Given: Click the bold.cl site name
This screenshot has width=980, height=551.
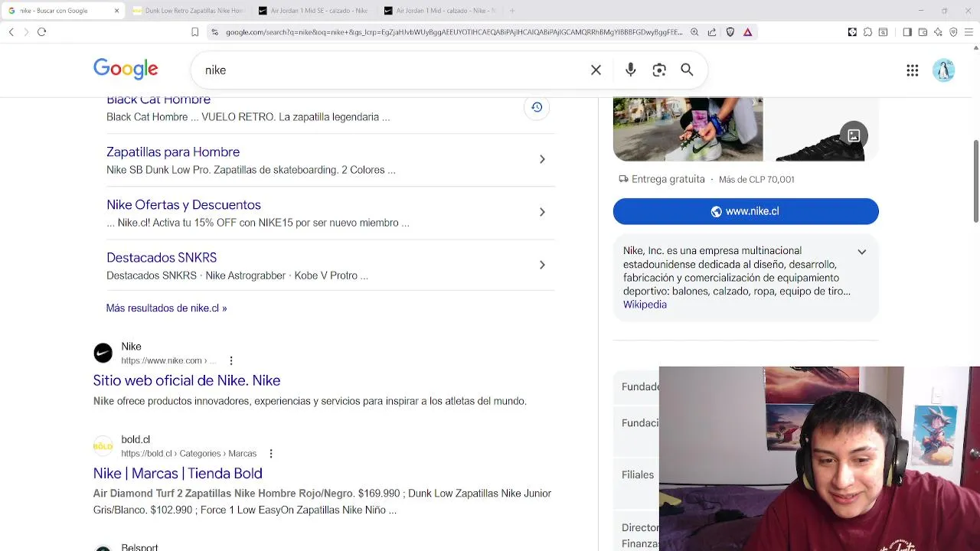Looking at the screenshot, I should 136,439.
